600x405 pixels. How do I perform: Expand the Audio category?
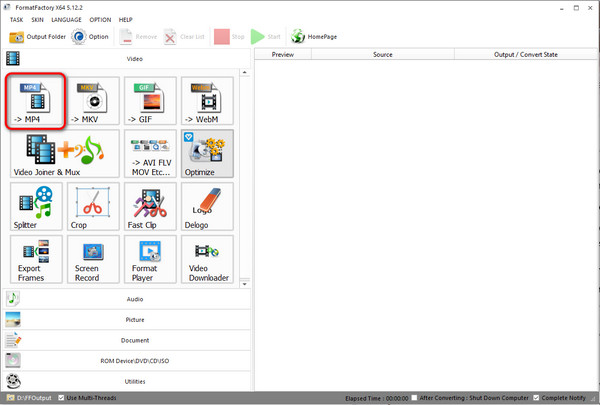(127, 299)
